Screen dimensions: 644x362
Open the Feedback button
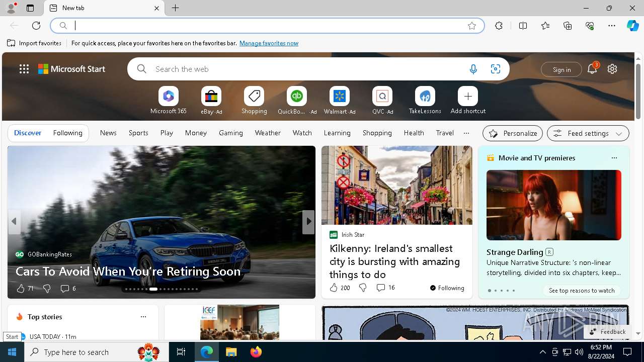607,332
